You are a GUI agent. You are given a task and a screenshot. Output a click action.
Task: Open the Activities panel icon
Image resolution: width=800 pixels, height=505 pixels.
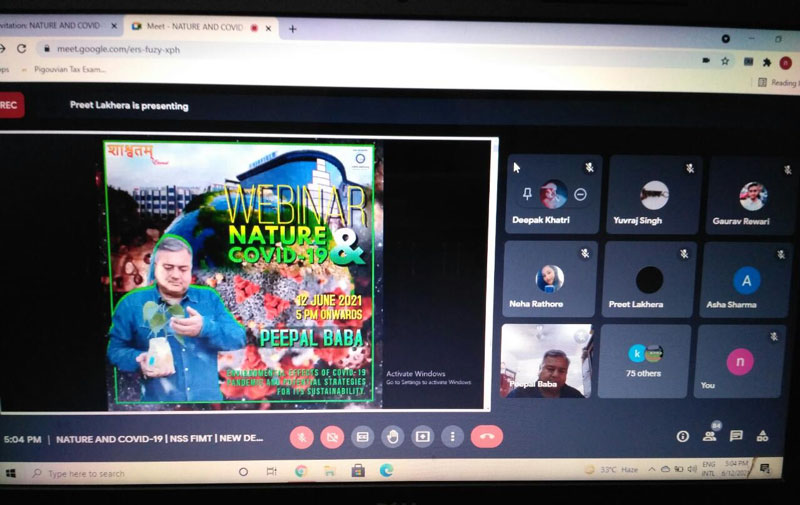coord(762,436)
